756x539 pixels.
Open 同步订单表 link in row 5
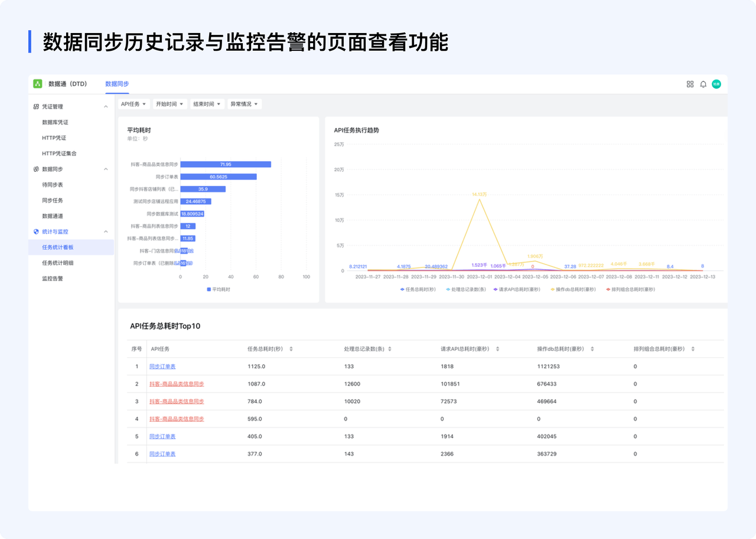(x=162, y=436)
